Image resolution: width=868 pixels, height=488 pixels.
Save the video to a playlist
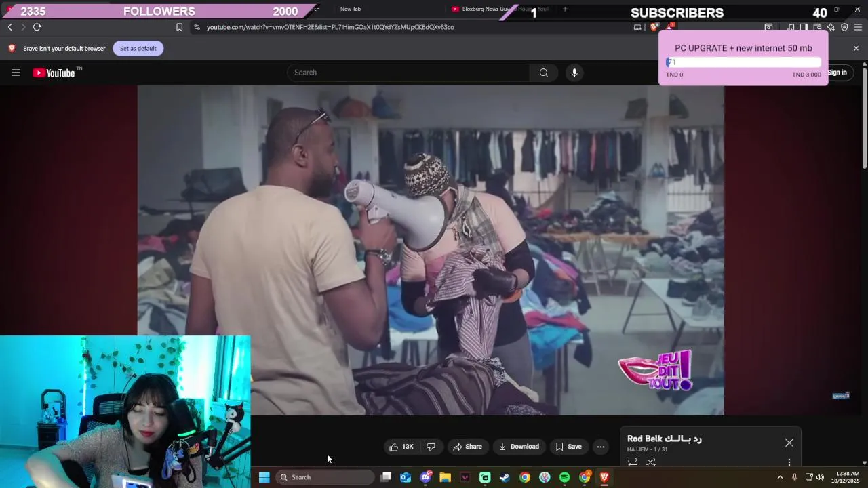click(x=568, y=447)
